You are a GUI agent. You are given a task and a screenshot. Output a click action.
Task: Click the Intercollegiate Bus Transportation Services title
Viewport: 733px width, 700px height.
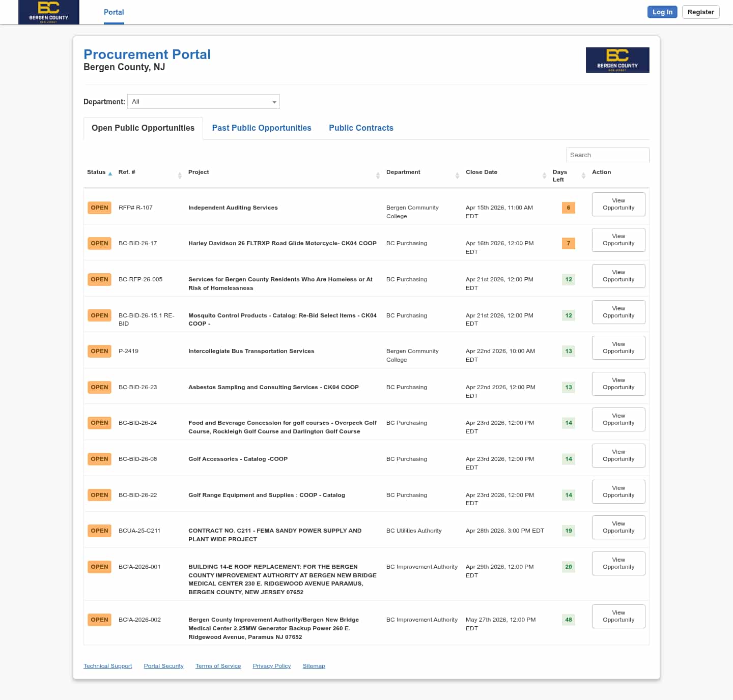click(251, 352)
